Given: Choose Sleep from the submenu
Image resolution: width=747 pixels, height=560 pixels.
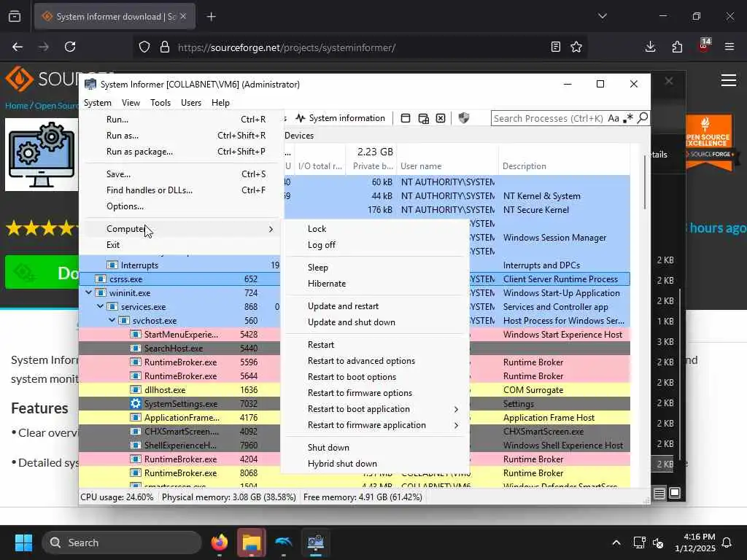Looking at the screenshot, I should [x=375, y=268].
